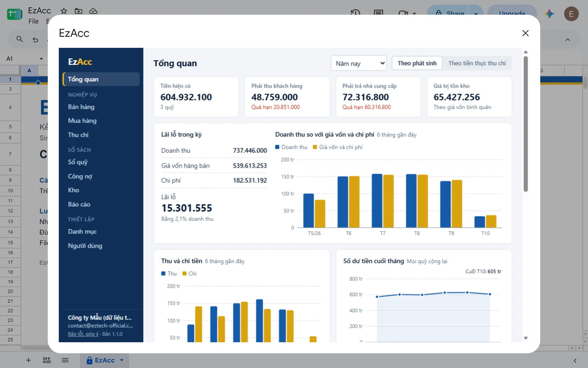Click the Tiền hiện có card
Screen dimensions: 588x368
pyautogui.click(x=196, y=97)
